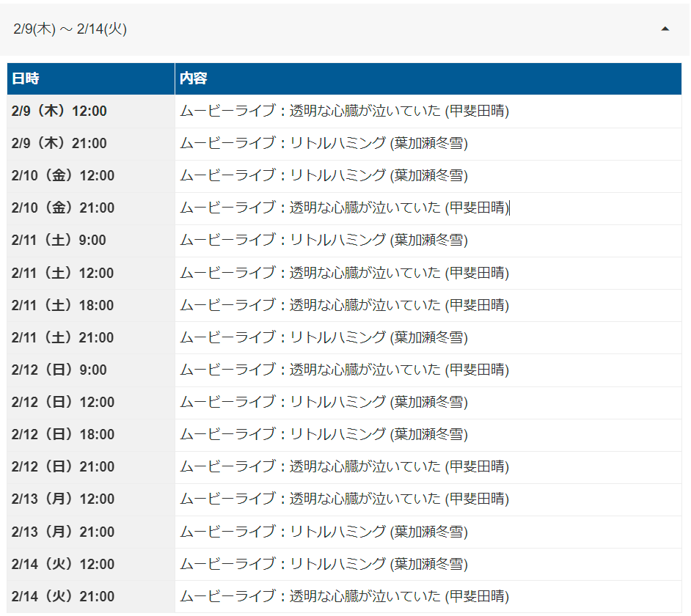Select the 2/12（日）12:00 date cell
The width and height of the screenshot is (691, 616).
tap(91, 403)
